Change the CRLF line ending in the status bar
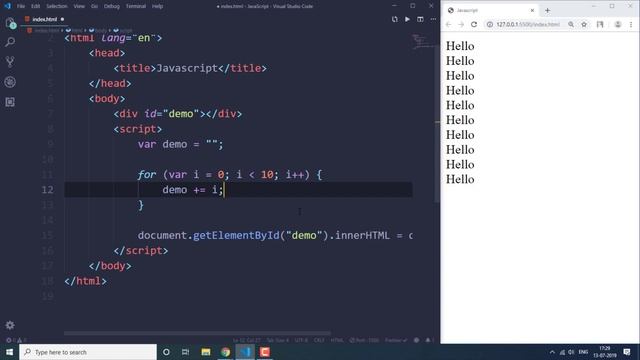 pos(319,340)
